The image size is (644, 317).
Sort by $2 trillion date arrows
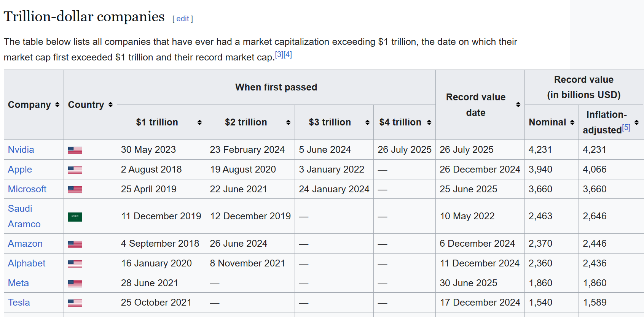point(288,122)
